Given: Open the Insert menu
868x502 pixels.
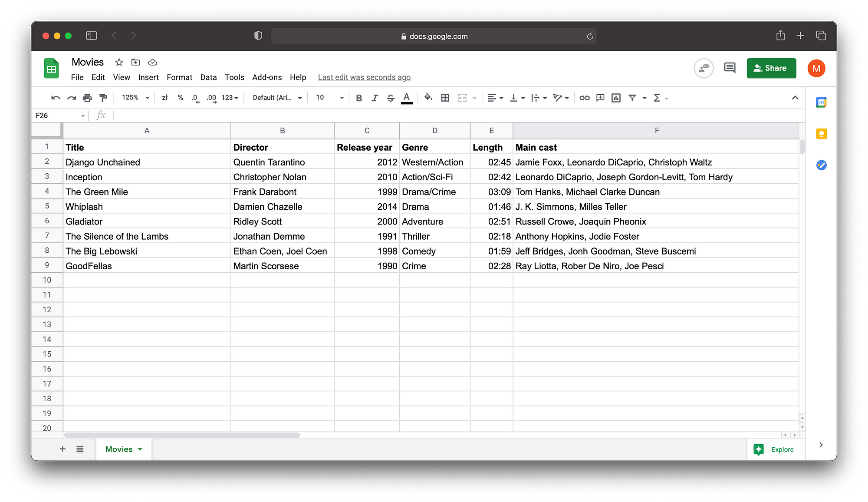Looking at the screenshot, I should coord(148,77).
